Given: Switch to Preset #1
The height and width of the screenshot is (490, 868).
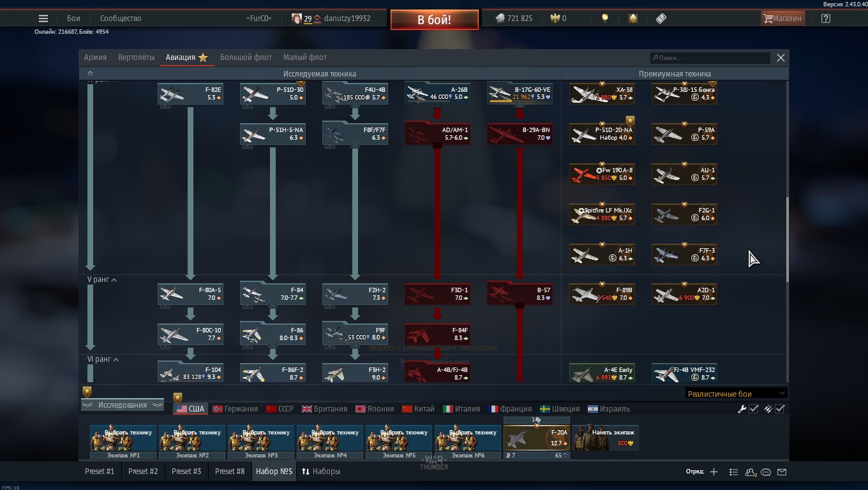Looking at the screenshot, I should [x=100, y=471].
